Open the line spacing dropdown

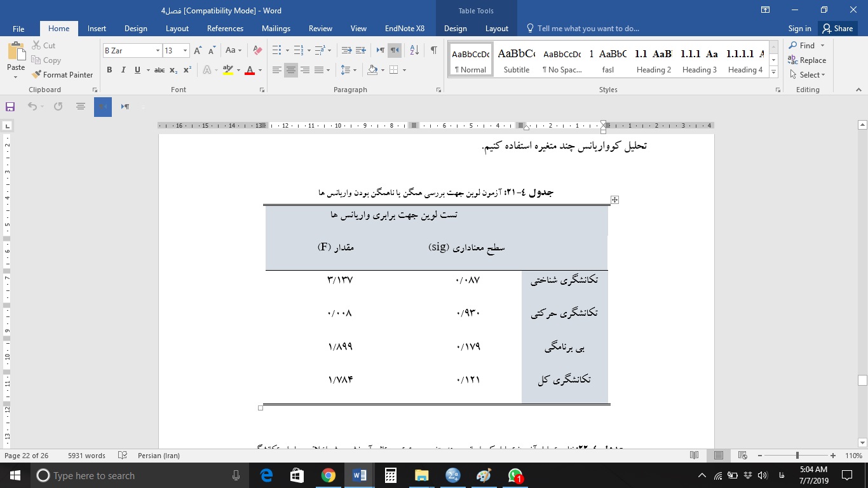(348, 70)
